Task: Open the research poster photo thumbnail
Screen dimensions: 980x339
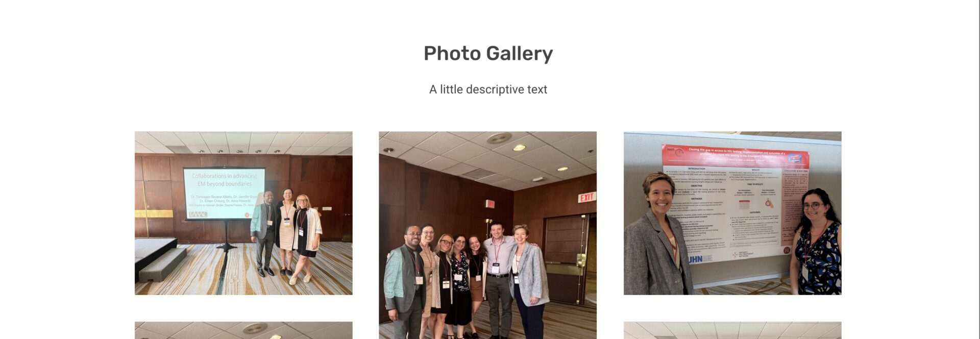Action: pos(732,213)
